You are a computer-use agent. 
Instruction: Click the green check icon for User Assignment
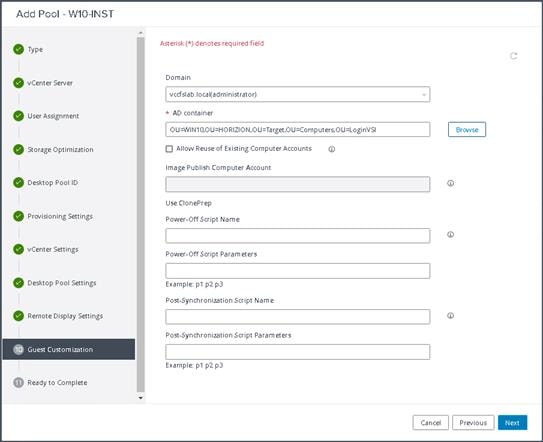[x=18, y=116]
